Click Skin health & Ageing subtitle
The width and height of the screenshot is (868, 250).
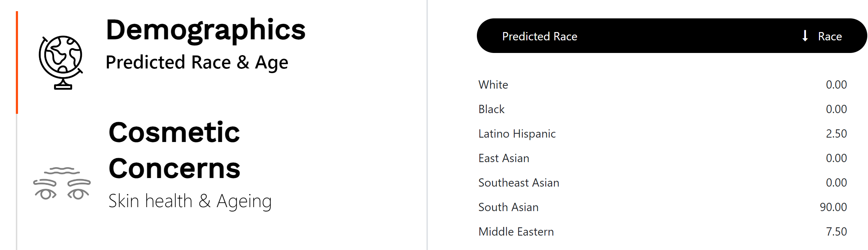pos(190,201)
